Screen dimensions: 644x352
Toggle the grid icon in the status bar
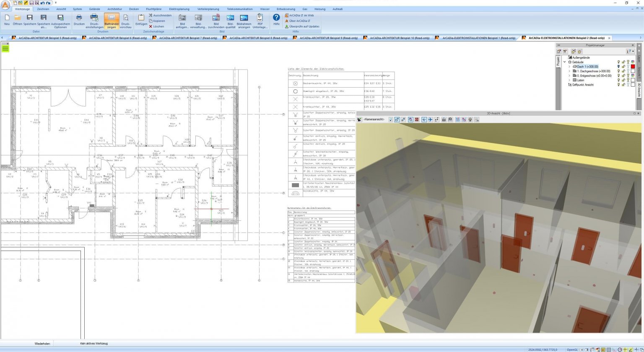pos(609,349)
